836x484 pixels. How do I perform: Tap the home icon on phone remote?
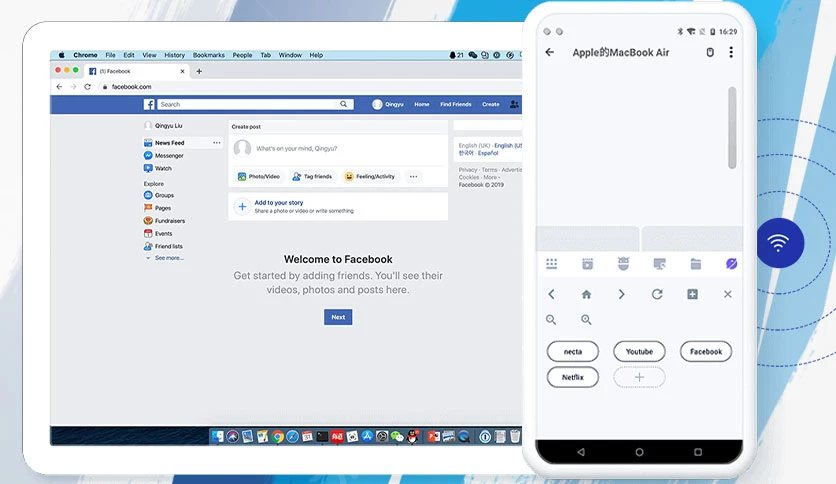pyautogui.click(x=586, y=294)
